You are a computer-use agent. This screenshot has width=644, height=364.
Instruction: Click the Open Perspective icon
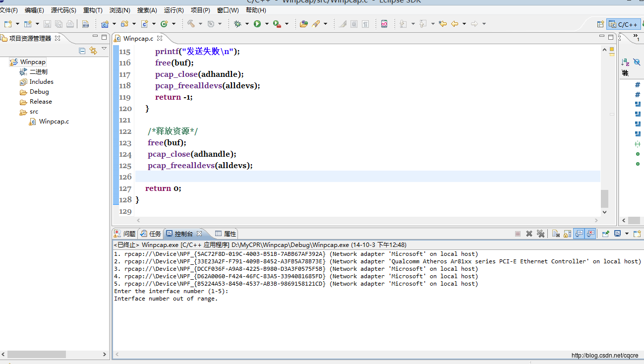coord(600,24)
